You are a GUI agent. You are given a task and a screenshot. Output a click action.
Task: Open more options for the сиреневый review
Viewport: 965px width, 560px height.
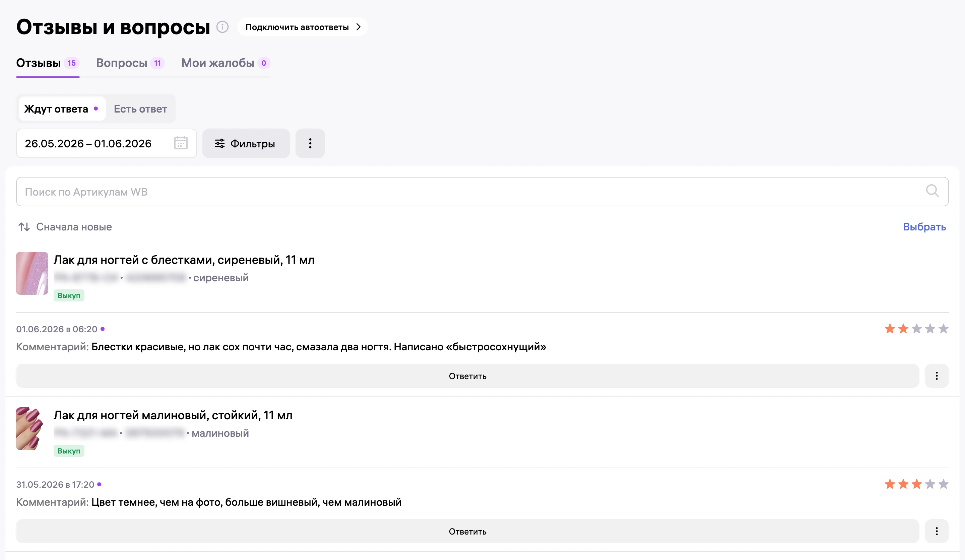[x=937, y=376]
